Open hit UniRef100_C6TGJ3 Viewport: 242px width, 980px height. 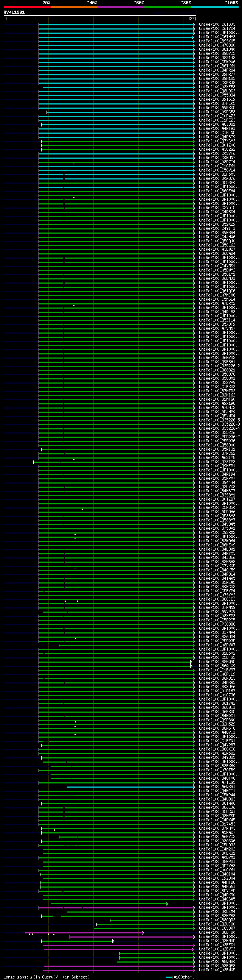217,24
